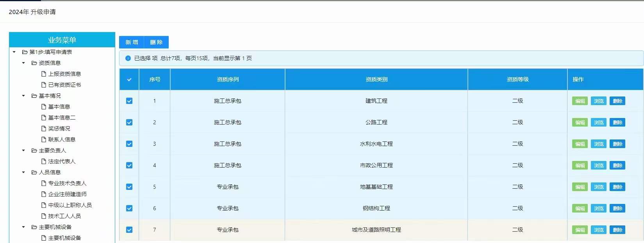The image size is (644, 243).
Task: Open the 企业注册建造师 tree item
Action: (64, 194)
